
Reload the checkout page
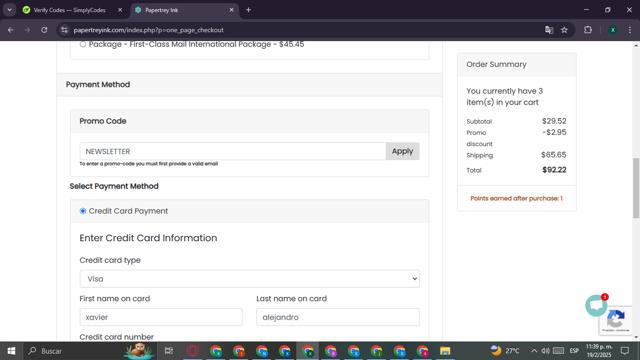pyautogui.click(x=44, y=30)
